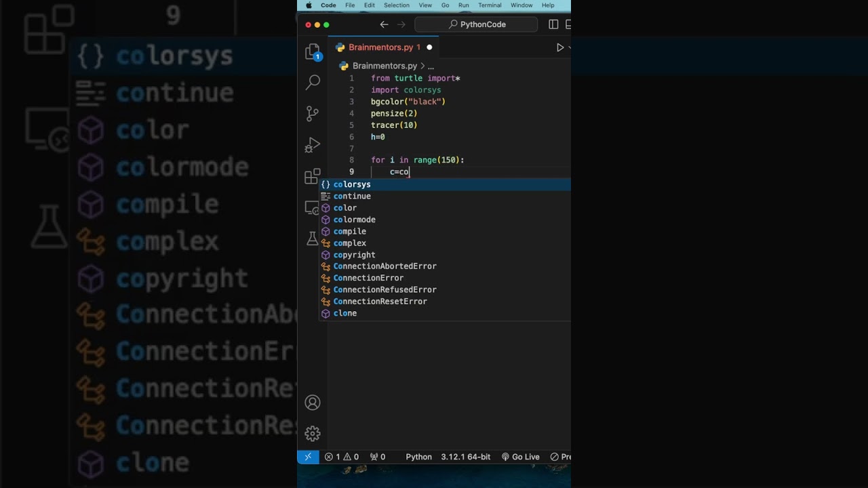Select the continue keyword suggestion

coord(445,196)
